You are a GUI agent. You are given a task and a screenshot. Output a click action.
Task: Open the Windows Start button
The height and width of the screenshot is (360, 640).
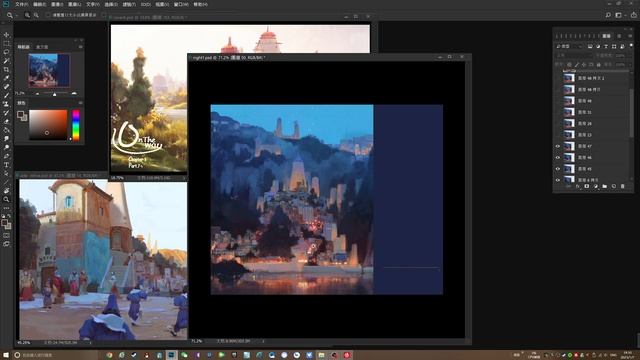tap(6, 355)
